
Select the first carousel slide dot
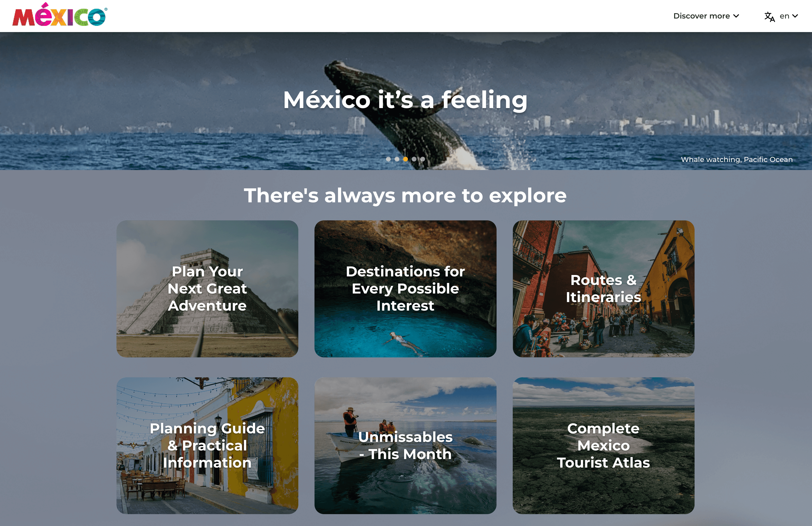[x=388, y=159]
